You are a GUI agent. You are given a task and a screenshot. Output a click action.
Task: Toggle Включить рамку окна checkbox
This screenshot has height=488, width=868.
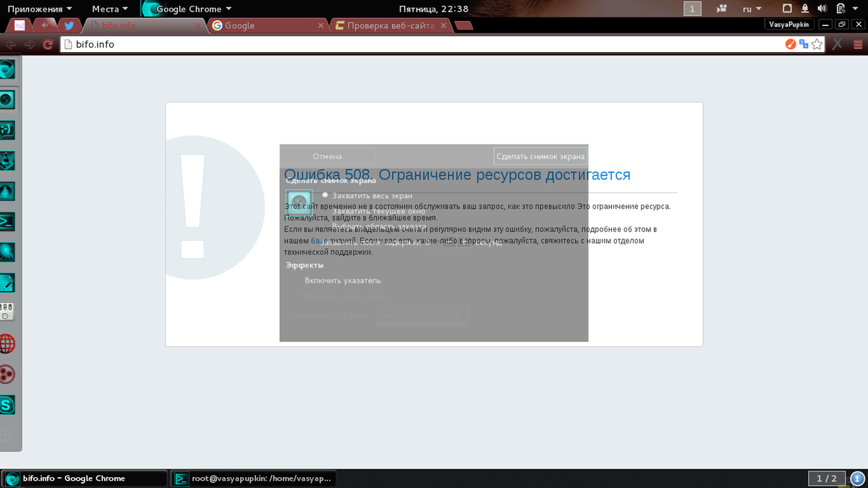click(340, 296)
